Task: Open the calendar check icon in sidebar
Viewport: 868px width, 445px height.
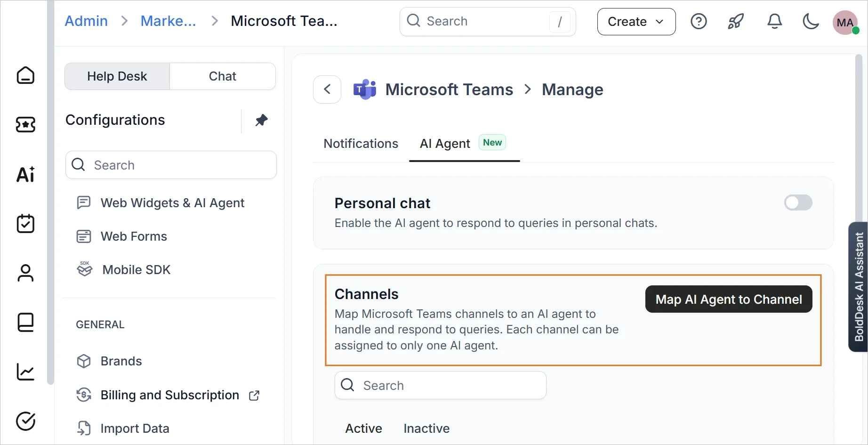Action: pos(25,224)
